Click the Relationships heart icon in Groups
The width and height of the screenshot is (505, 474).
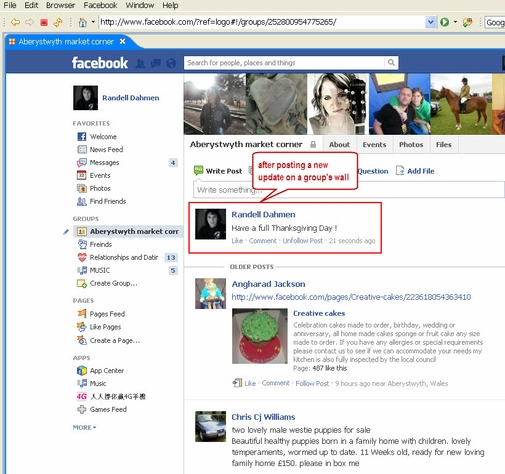click(82, 257)
